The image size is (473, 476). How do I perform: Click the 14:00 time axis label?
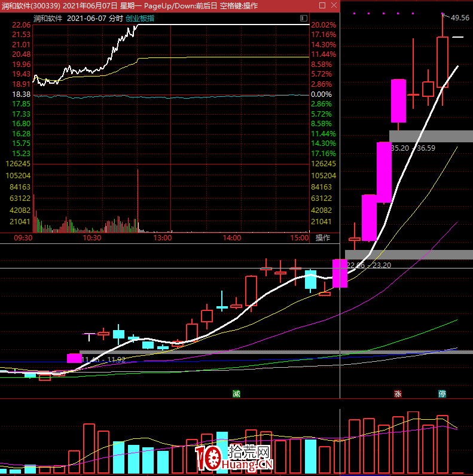coord(231,237)
